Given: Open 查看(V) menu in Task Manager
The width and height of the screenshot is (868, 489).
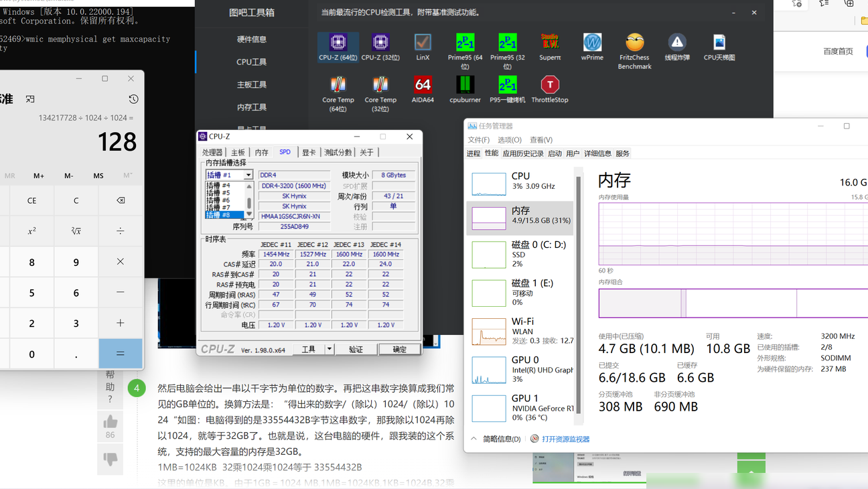Looking at the screenshot, I should [x=541, y=140].
